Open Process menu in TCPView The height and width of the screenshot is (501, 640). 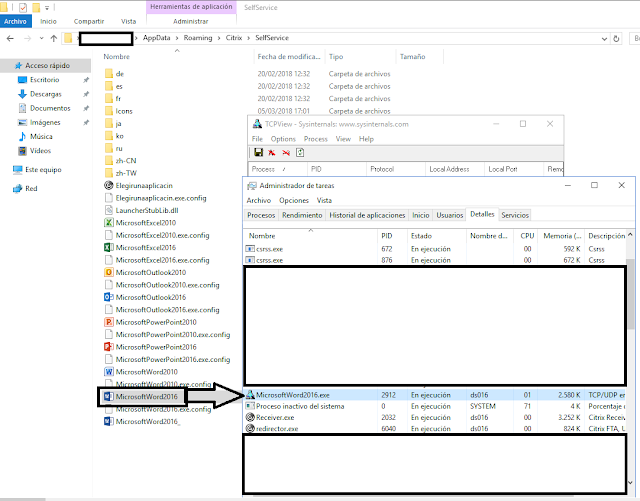pyautogui.click(x=316, y=139)
